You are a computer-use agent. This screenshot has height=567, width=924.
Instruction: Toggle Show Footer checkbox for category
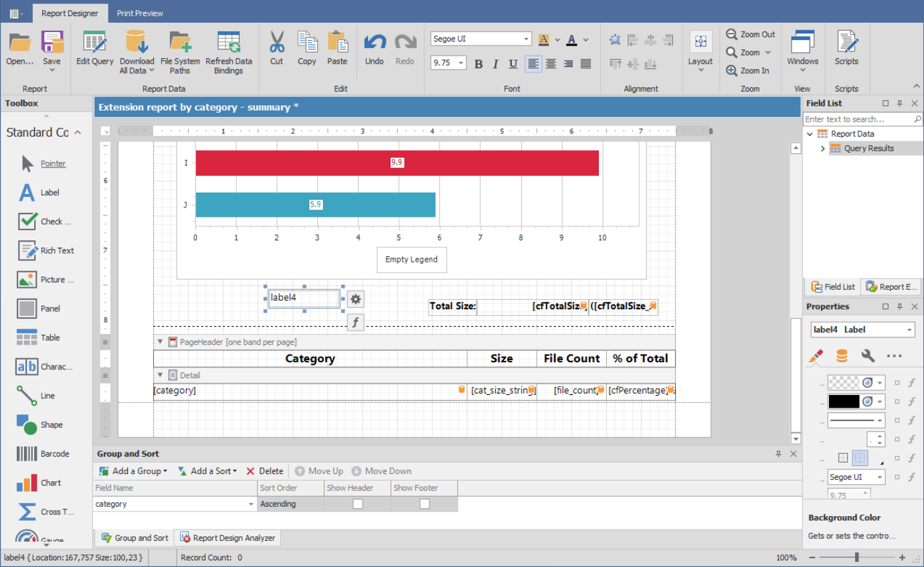click(424, 504)
